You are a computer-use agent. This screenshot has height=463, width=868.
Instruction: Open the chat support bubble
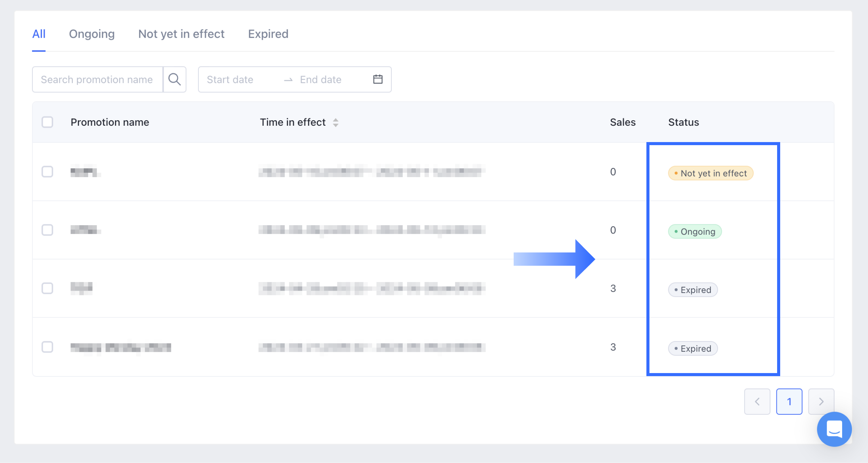[834, 429]
